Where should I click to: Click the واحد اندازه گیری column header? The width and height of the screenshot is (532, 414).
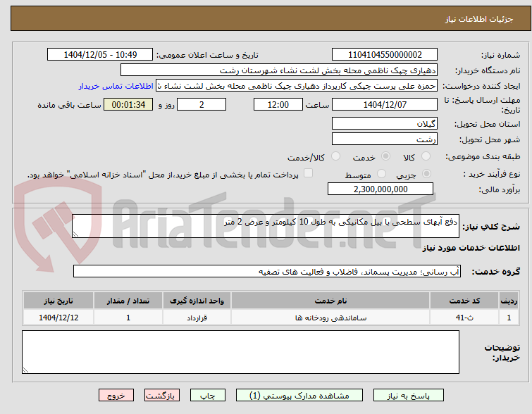tap(197, 301)
